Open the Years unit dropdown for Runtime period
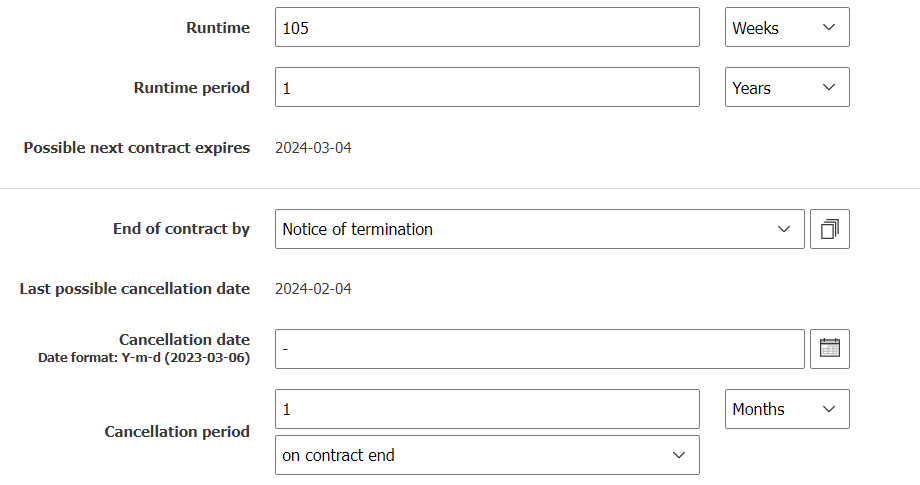 click(786, 88)
